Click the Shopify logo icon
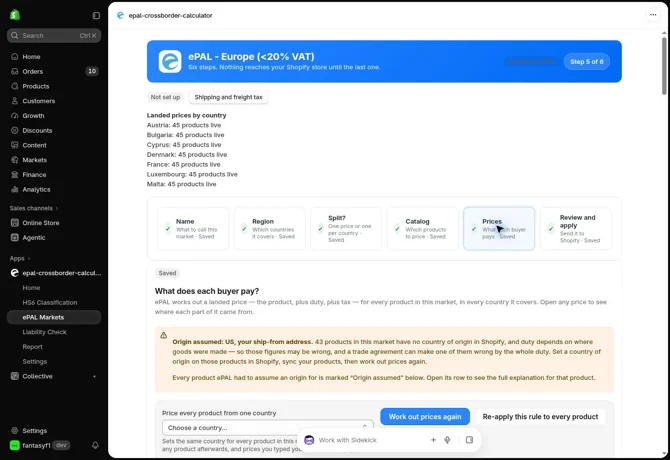This screenshot has height=460, width=670. tap(15, 15)
